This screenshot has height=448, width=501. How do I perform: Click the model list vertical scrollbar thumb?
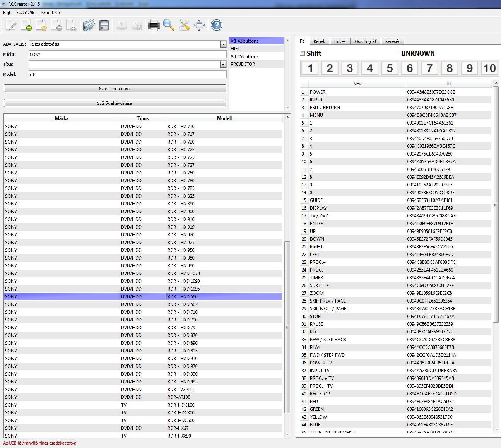coord(287,327)
